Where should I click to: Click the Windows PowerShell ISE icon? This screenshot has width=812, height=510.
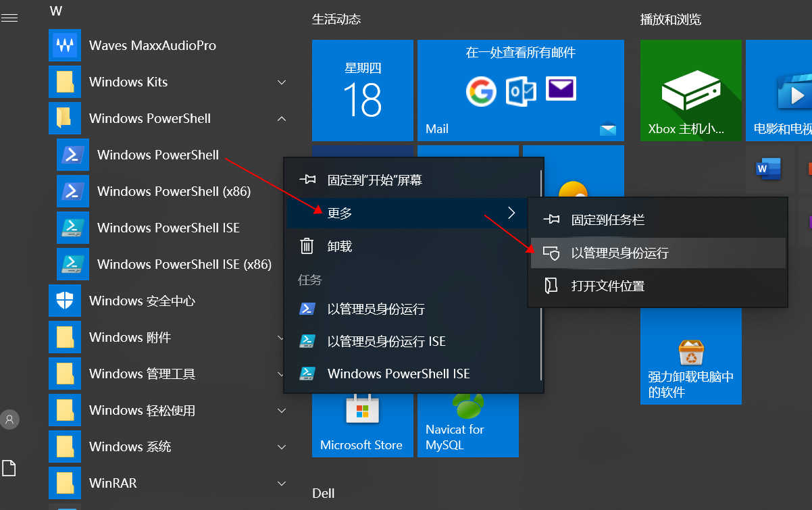pos(73,228)
